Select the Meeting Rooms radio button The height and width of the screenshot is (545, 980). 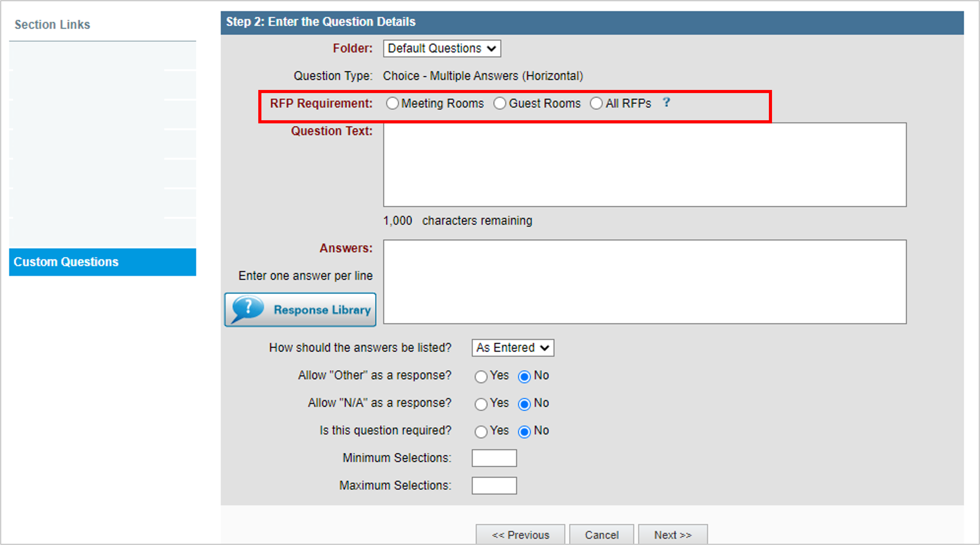(x=392, y=103)
